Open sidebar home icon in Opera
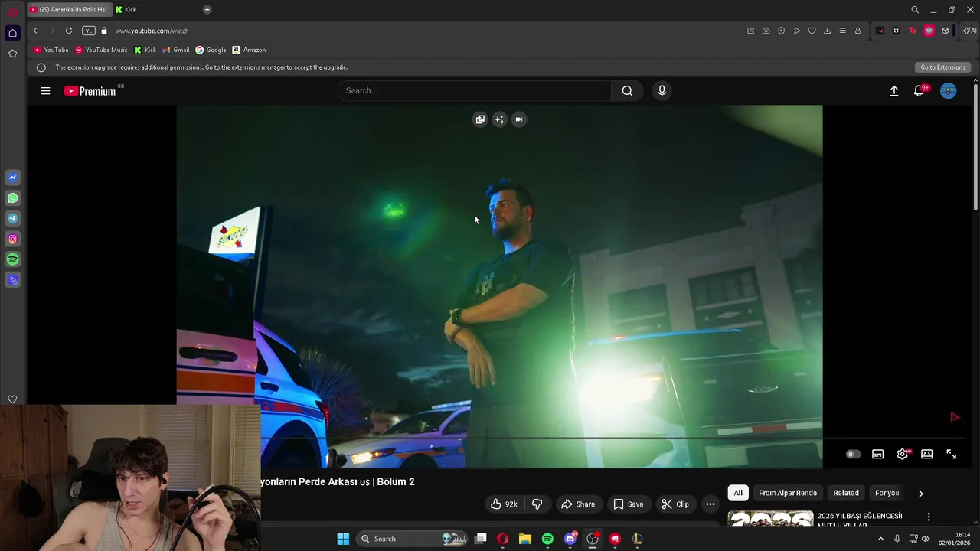Screen dimensions: 980x551 pos(12,33)
